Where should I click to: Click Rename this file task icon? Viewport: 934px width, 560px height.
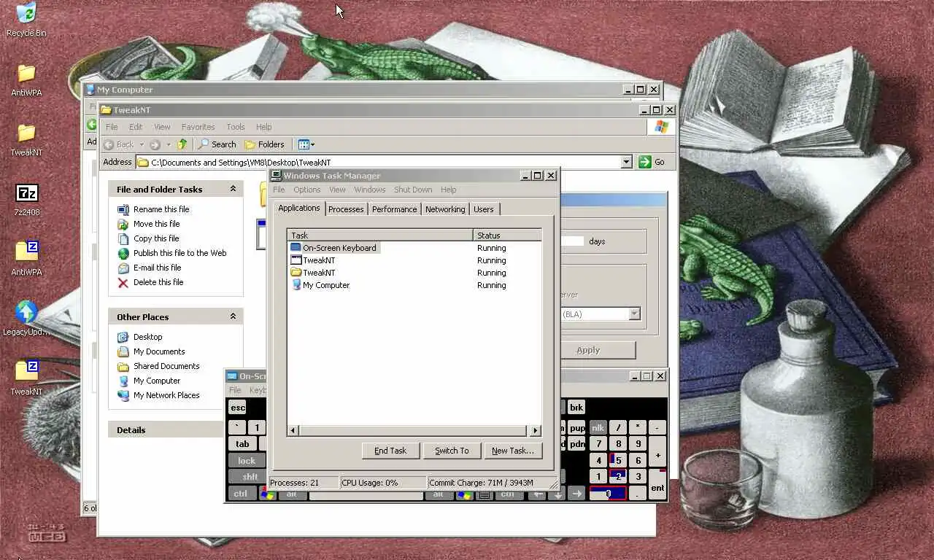click(x=123, y=209)
